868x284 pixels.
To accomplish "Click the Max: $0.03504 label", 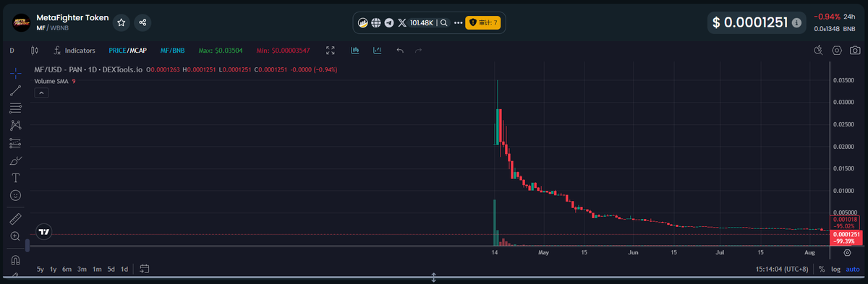I will point(220,51).
